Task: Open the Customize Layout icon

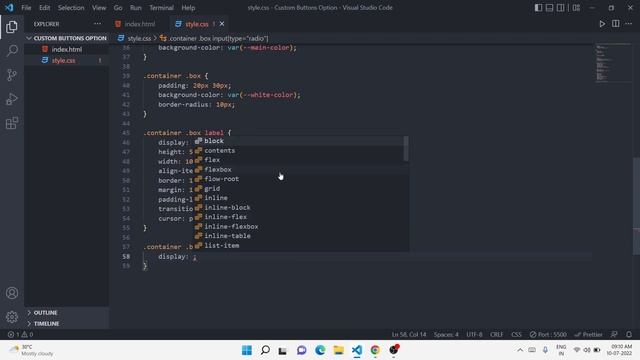Action: point(576,8)
